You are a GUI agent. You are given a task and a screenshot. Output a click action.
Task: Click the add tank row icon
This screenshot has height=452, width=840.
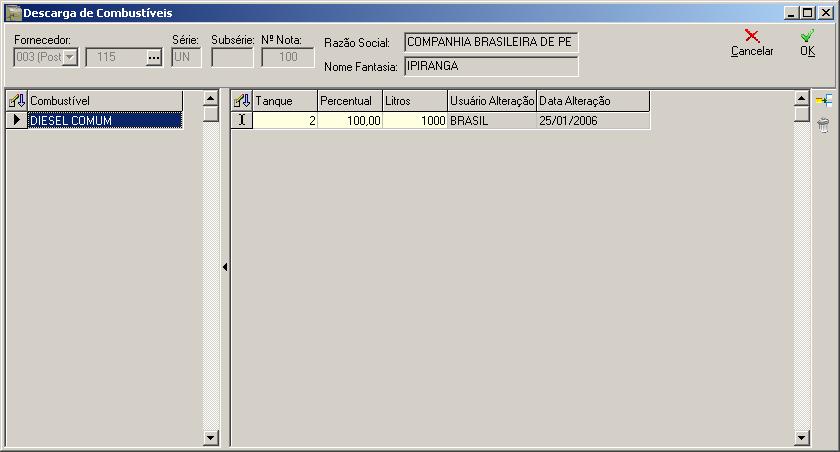coord(823,100)
